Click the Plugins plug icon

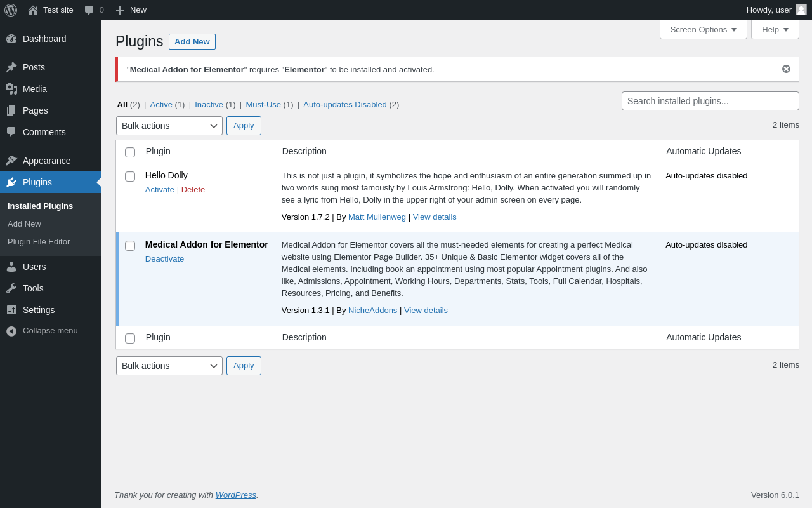pyautogui.click(x=11, y=182)
